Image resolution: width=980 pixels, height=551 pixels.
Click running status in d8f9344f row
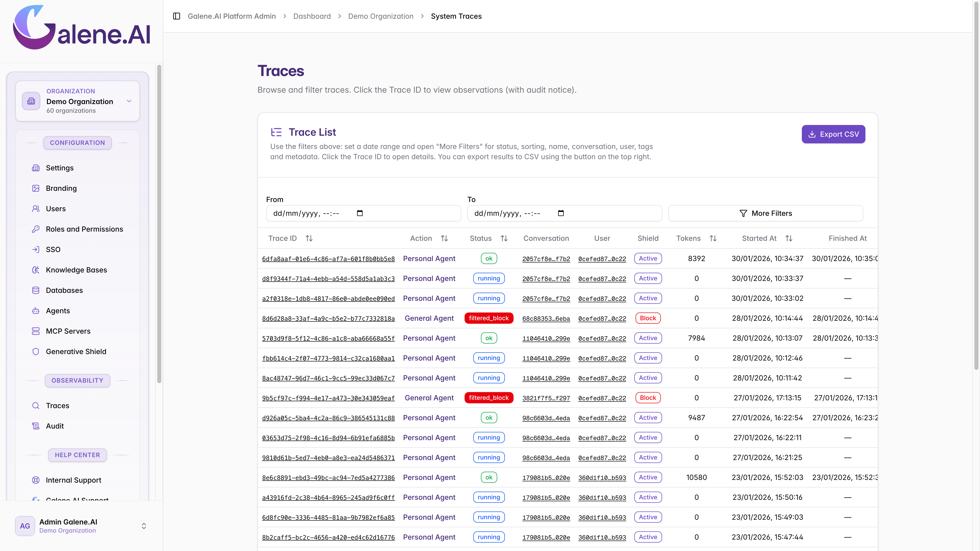[x=489, y=278]
